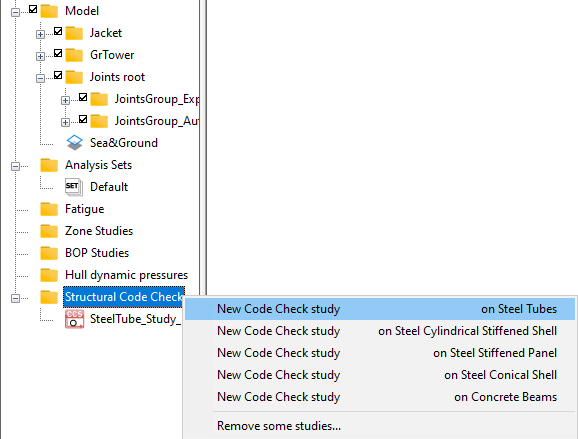Collapse the Joints root node
The height and width of the screenshot is (439, 578).
pos(40,78)
